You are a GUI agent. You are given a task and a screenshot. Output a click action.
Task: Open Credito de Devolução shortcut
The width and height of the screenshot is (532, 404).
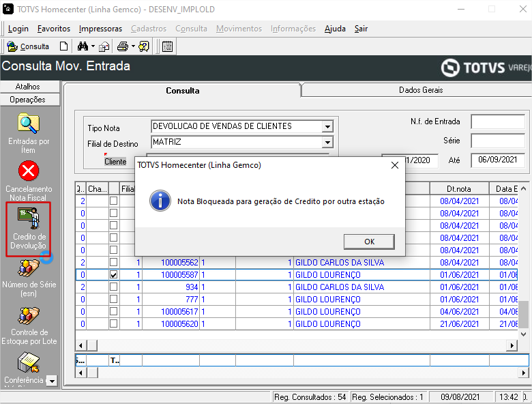(28, 229)
